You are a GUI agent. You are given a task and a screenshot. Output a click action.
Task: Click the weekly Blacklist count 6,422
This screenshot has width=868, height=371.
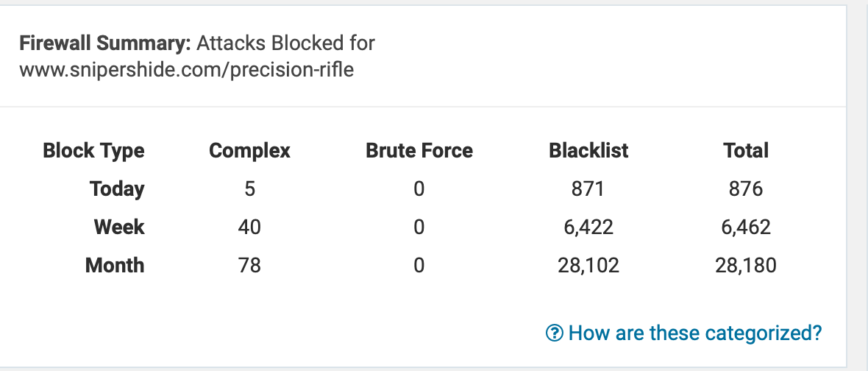588,227
